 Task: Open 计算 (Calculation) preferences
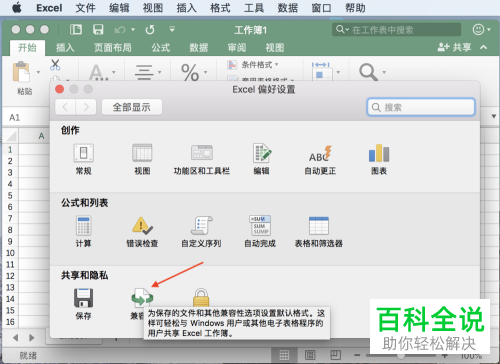(x=83, y=232)
